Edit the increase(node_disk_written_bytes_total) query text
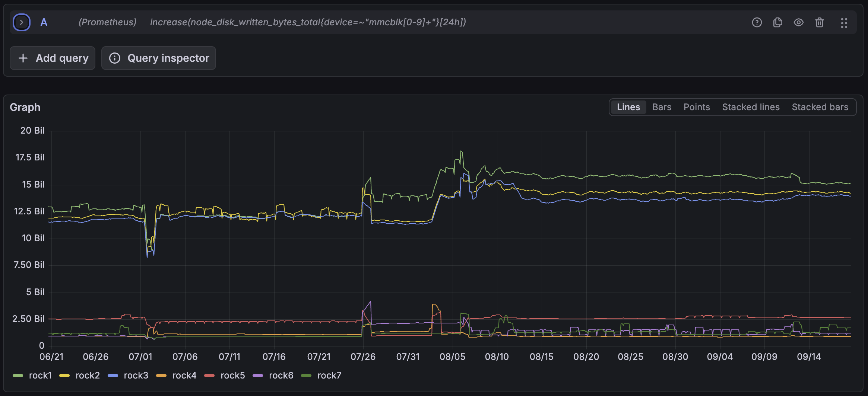868x396 pixels. click(308, 22)
